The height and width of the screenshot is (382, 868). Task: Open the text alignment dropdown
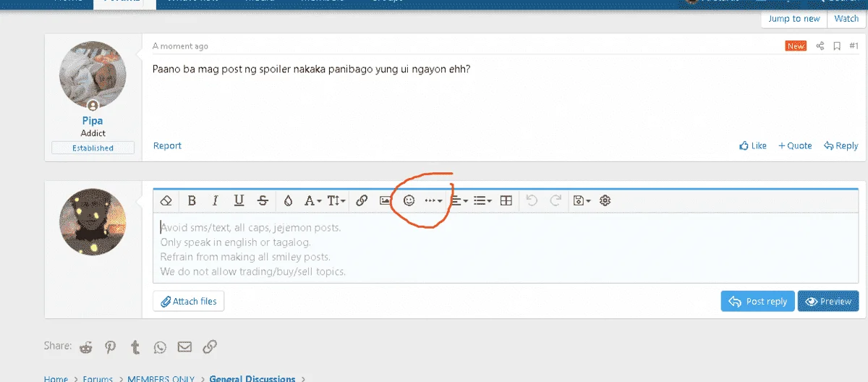[x=460, y=200]
